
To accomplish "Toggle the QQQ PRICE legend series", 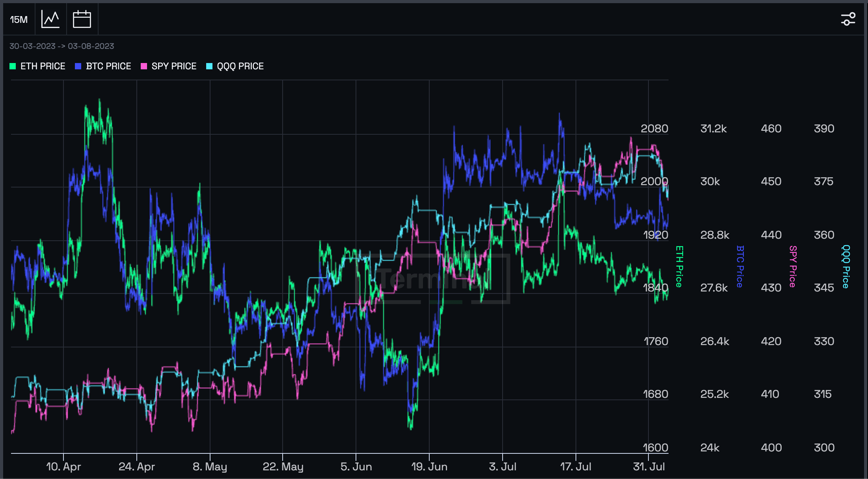I will 235,66.
